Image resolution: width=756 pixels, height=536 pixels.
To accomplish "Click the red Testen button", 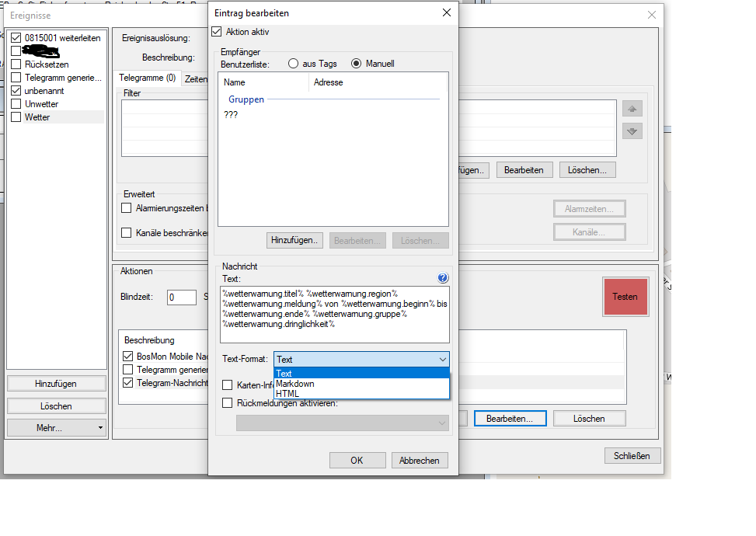I will pyautogui.click(x=625, y=297).
